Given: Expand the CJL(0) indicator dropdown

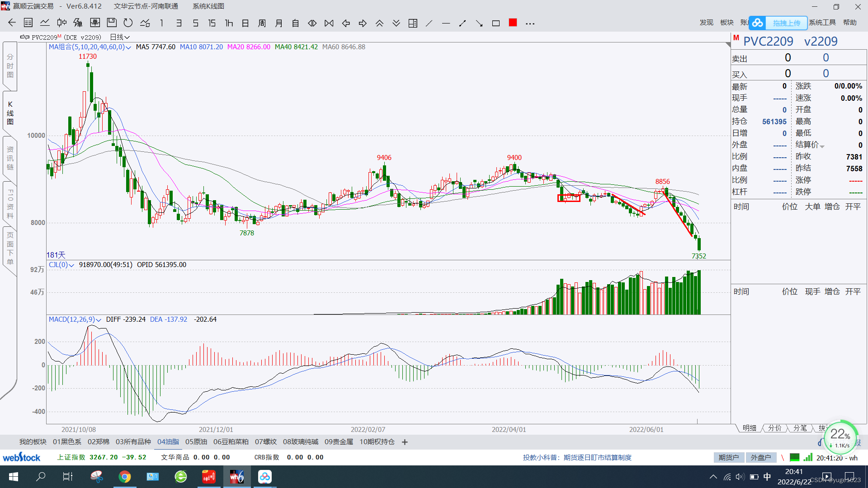Looking at the screenshot, I should 71,265.
